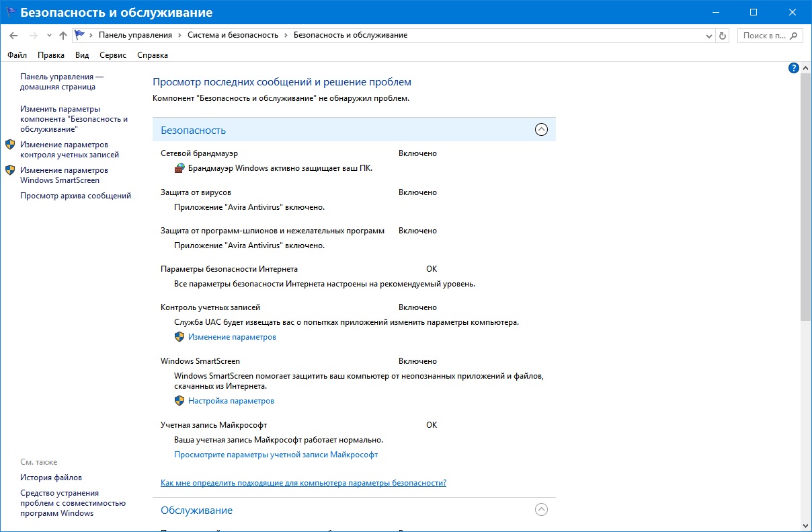Open Просмотр архива сообщений in sidebar
Viewport: 812px width, 532px height.
tap(75, 196)
